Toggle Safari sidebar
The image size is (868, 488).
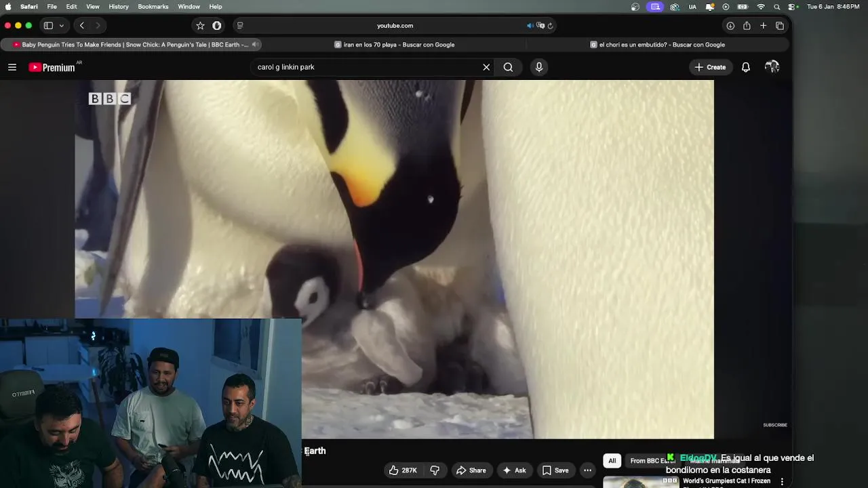(x=48, y=26)
